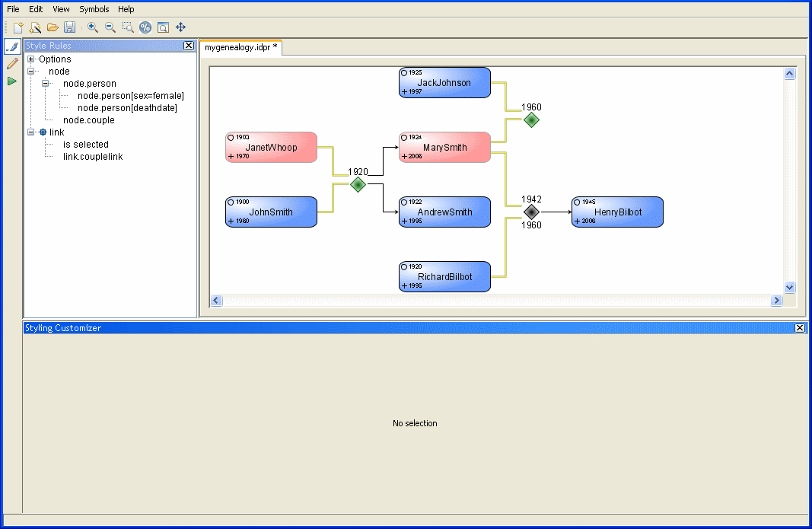Activate the pan tool with four arrows
Viewport: 812px width, 529px height.
coord(181,27)
